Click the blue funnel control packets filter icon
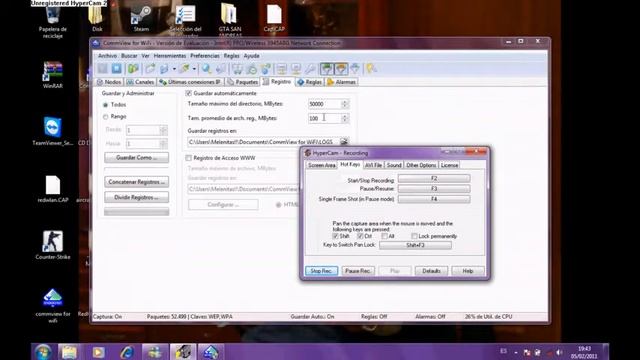Screen dimensions: 640x360 point(355,69)
